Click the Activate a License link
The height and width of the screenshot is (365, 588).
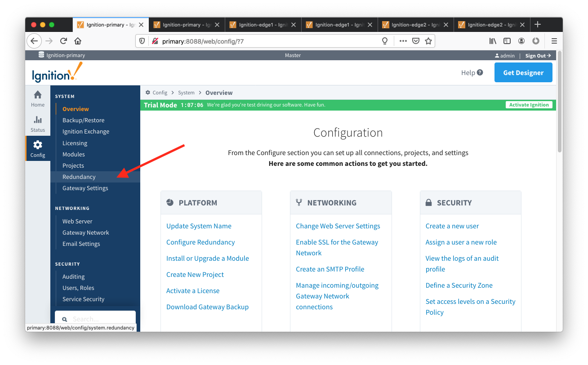(193, 291)
